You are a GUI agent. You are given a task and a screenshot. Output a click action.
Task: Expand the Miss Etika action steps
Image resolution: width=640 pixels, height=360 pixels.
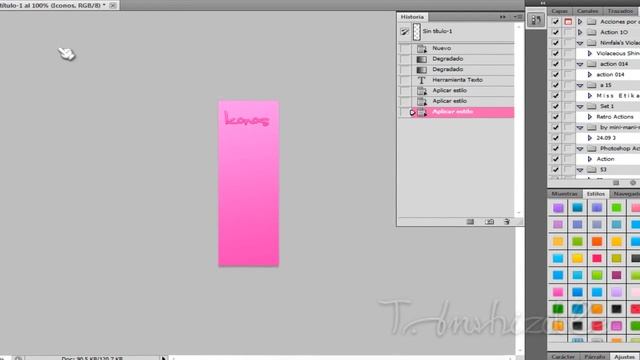(590, 96)
